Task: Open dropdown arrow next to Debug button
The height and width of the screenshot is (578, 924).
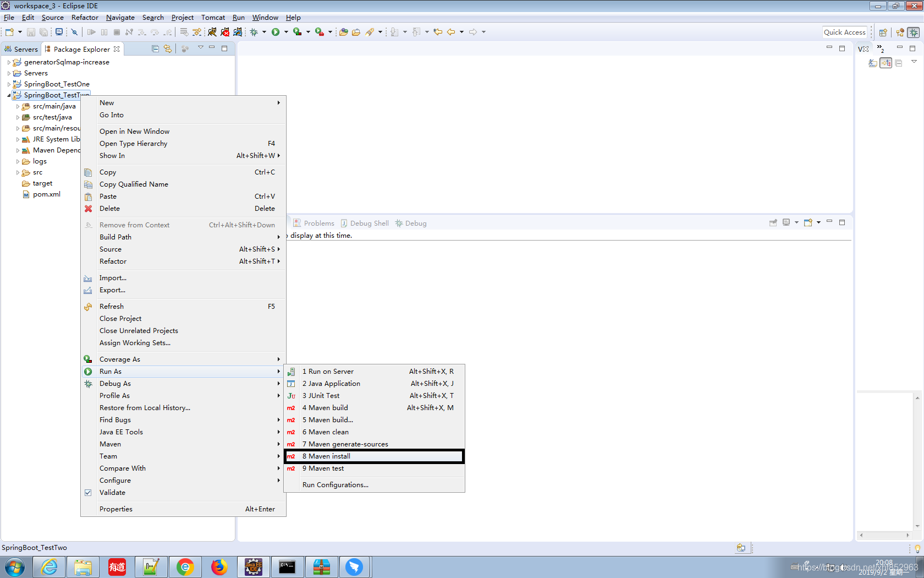Action: click(x=264, y=32)
